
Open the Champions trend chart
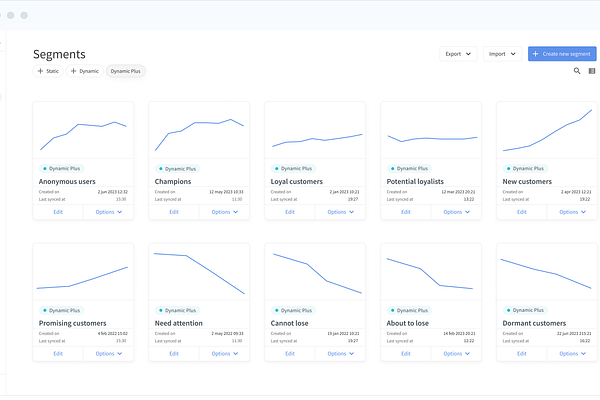[199, 130]
